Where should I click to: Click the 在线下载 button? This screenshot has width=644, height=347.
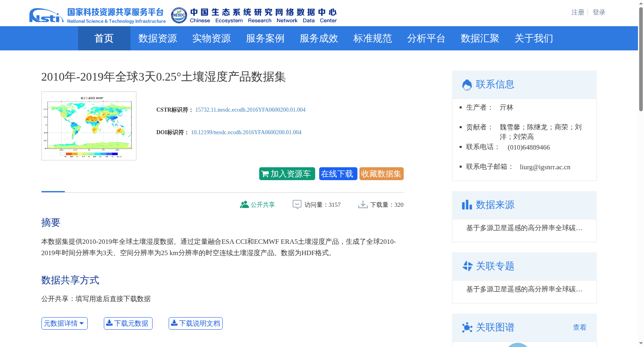point(338,174)
